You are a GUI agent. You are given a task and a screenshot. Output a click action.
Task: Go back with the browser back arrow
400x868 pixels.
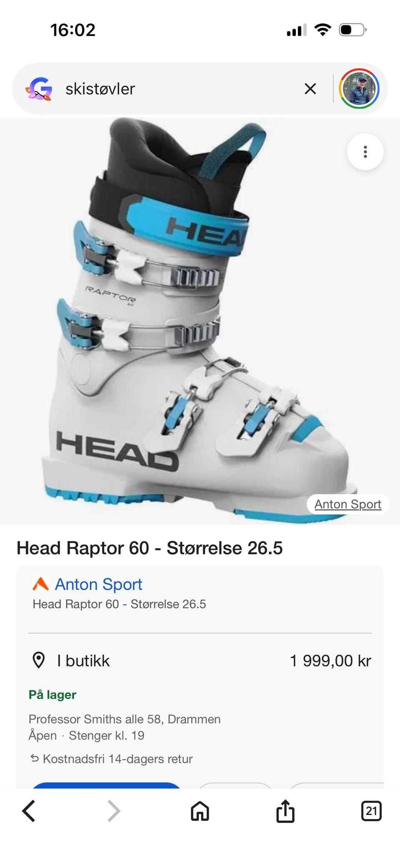coord(29,811)
